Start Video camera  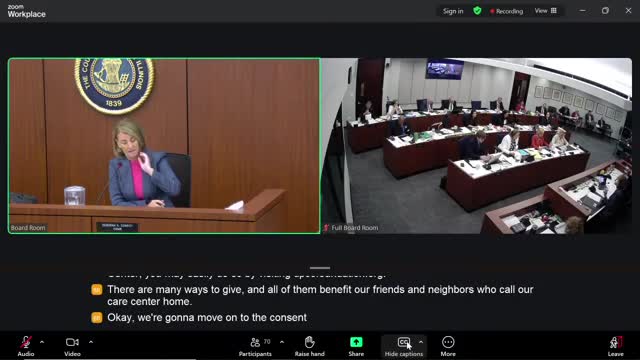(x=72, y=346)
